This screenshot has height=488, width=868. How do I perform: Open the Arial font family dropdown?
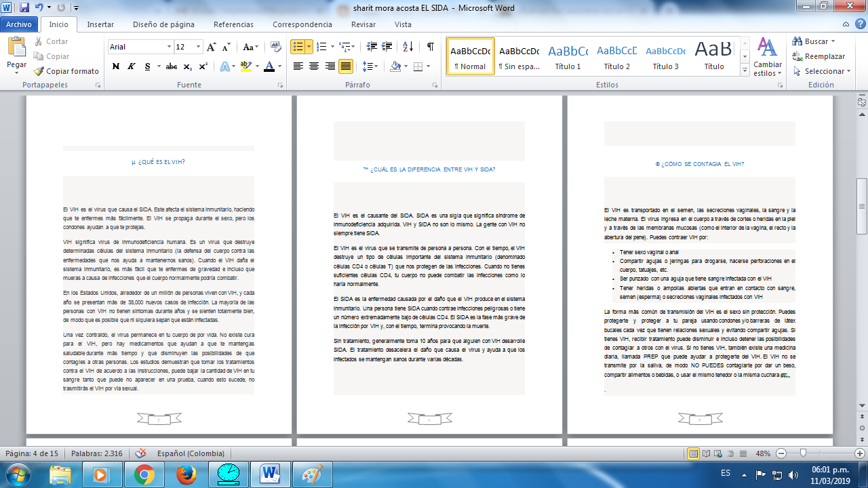click(169, 47)
